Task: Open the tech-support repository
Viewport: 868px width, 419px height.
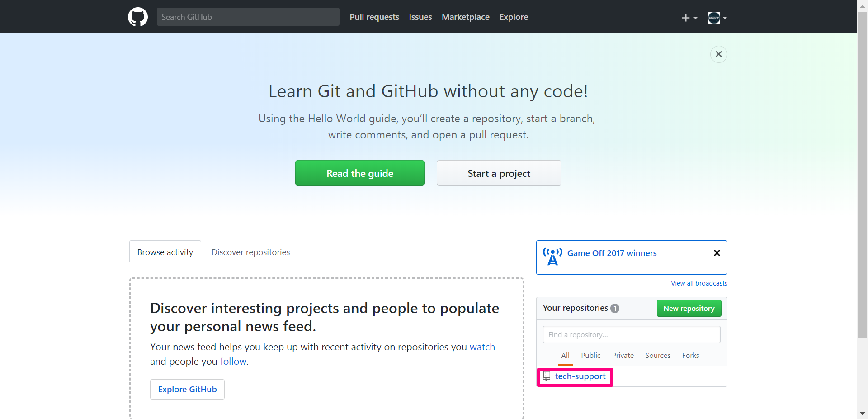Action: [x=580, y=376]
